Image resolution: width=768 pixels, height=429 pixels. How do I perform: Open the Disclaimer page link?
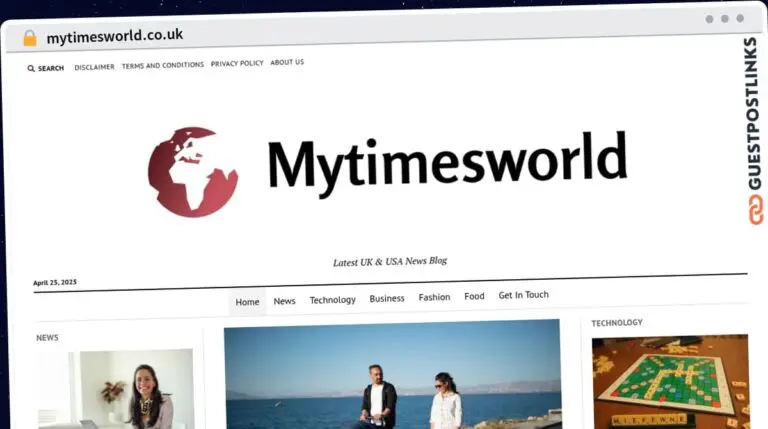pyautogui.click(x=94, y=67)
